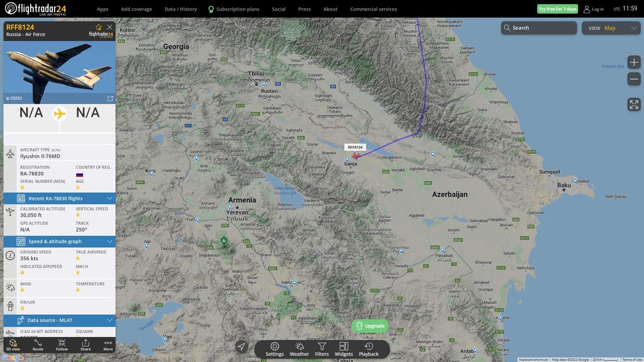This screenshot has width=644, height=362.
Task: Open aircraft photo external link icon
Action: [x=110, y=99]
